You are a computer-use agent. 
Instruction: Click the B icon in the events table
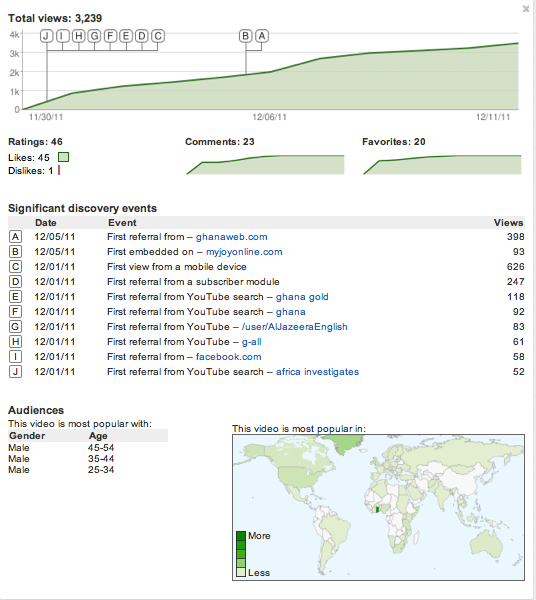click(15, 252)
